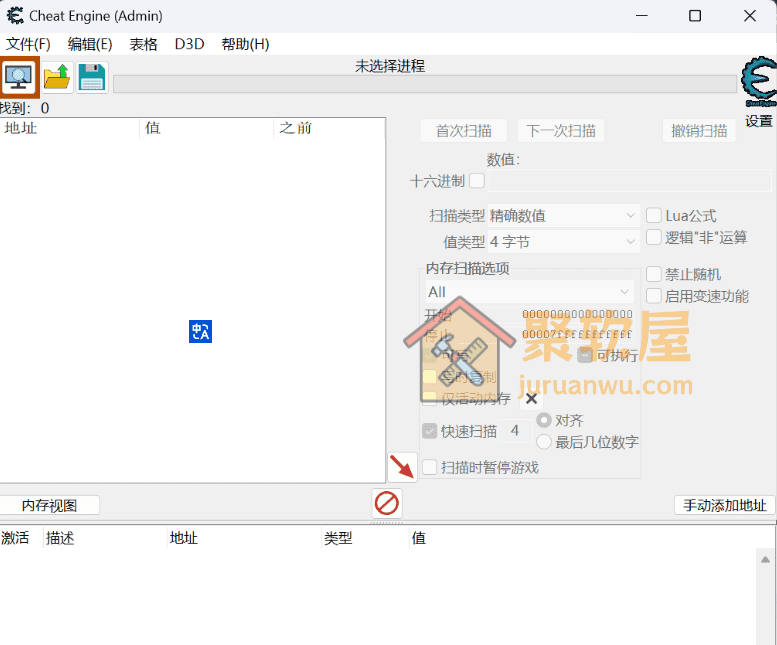
Task: Click the fast scan alignment field showing 4
Action: point(515,430)
